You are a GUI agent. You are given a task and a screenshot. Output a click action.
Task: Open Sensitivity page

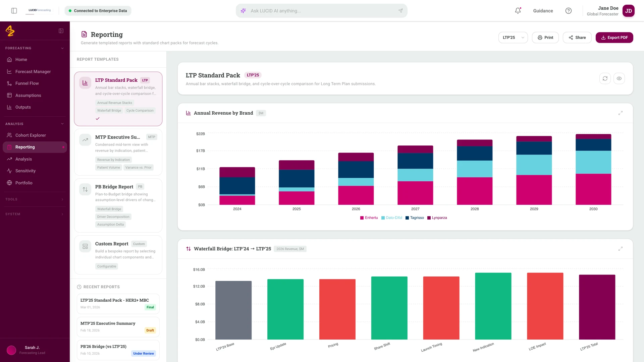click(x=35, y=171)
